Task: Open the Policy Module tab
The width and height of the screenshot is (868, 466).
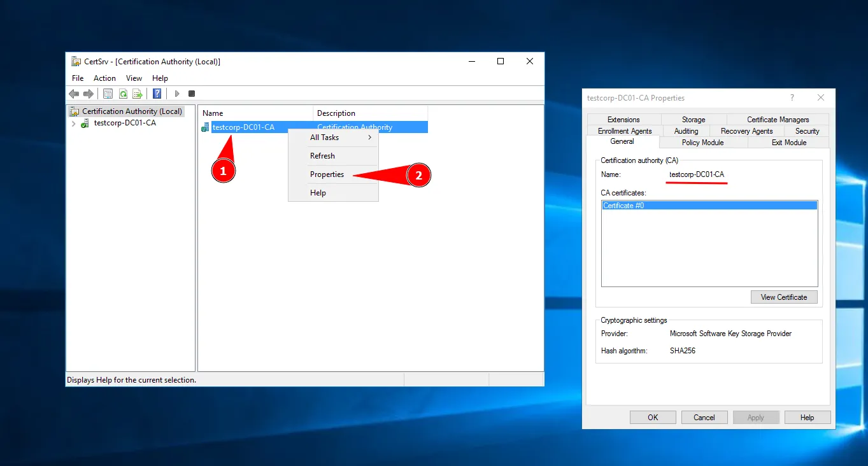Action: pyautogui.click(x=702, y=143)
